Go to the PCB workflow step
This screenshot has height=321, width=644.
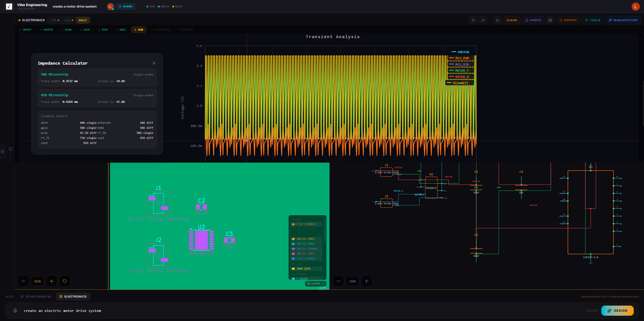pos(103,30)
